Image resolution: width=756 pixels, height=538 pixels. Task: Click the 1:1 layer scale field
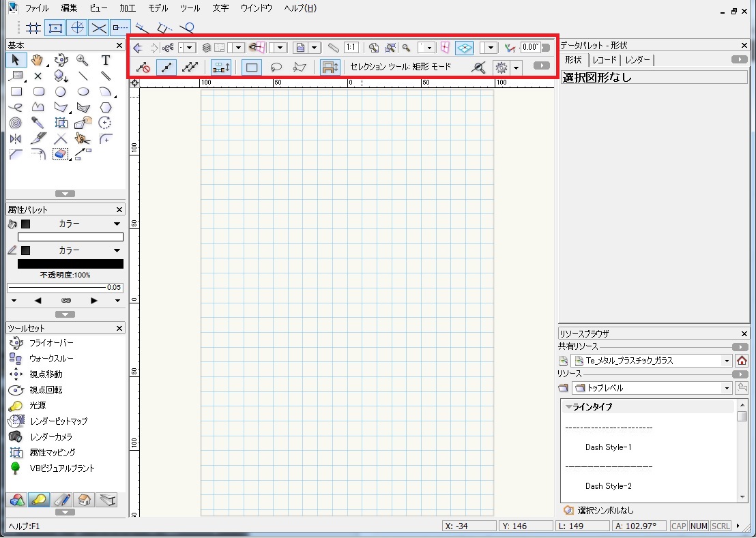pyautogui.click(x=351, y=48)
